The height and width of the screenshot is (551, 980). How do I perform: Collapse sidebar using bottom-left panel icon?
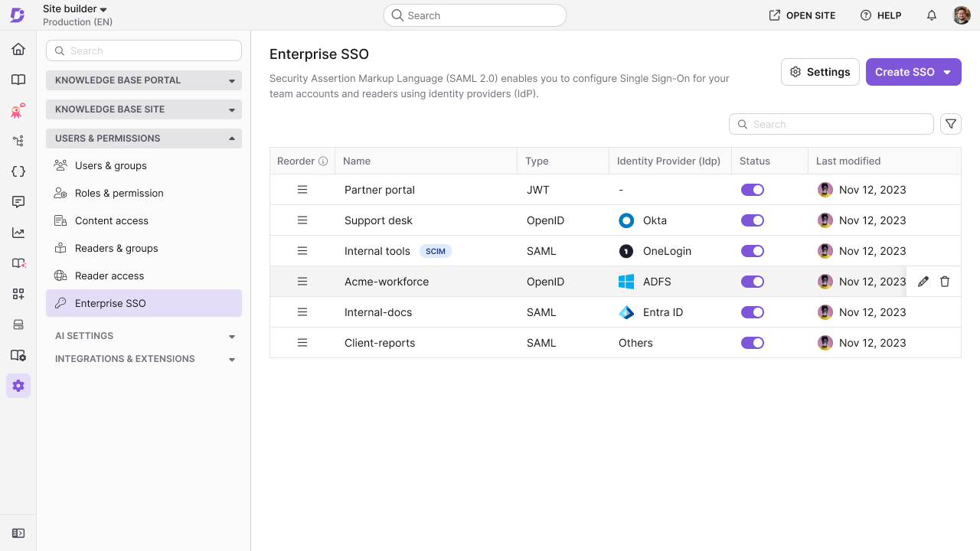pyautogui.click(x=18, y=533)
